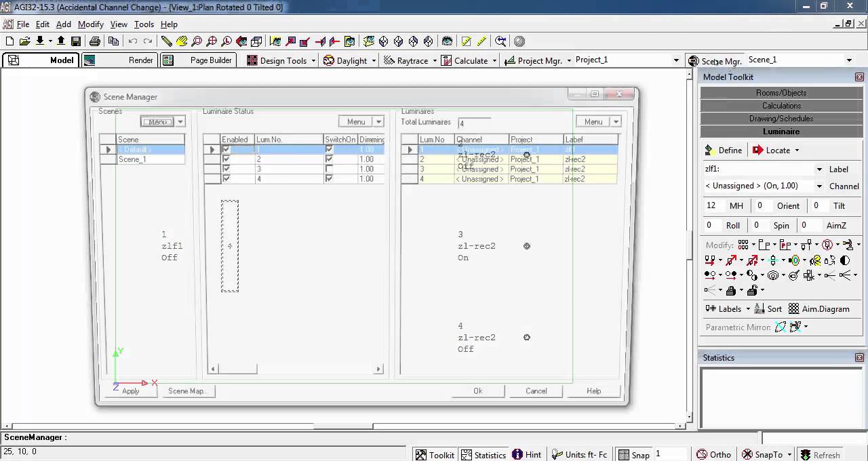Open the Scenes Menu dropdown arrow
The height and width of the screenshot is (461, 868).
tap(180, 122)
